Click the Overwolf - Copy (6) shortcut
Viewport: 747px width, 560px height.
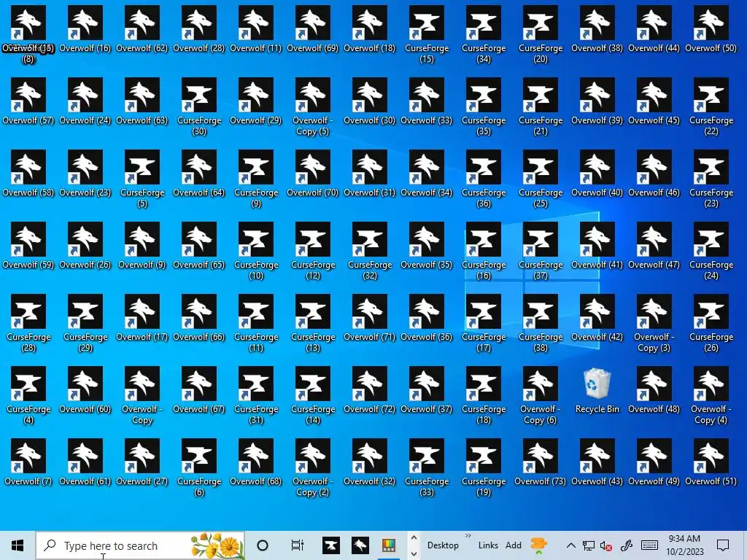541,395
